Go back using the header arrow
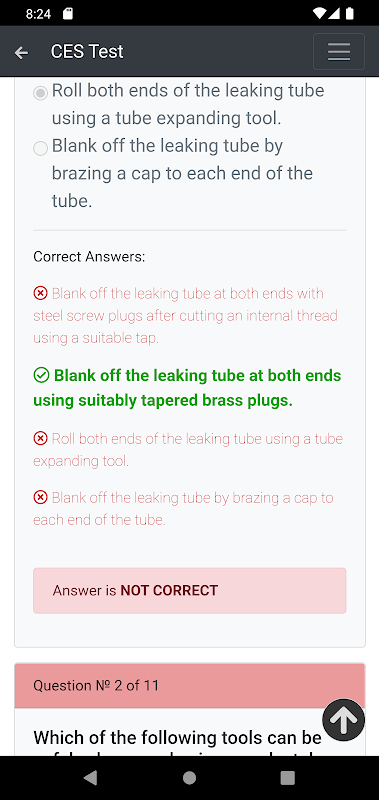Screen dimensions: 379x800 click(21, 52)
